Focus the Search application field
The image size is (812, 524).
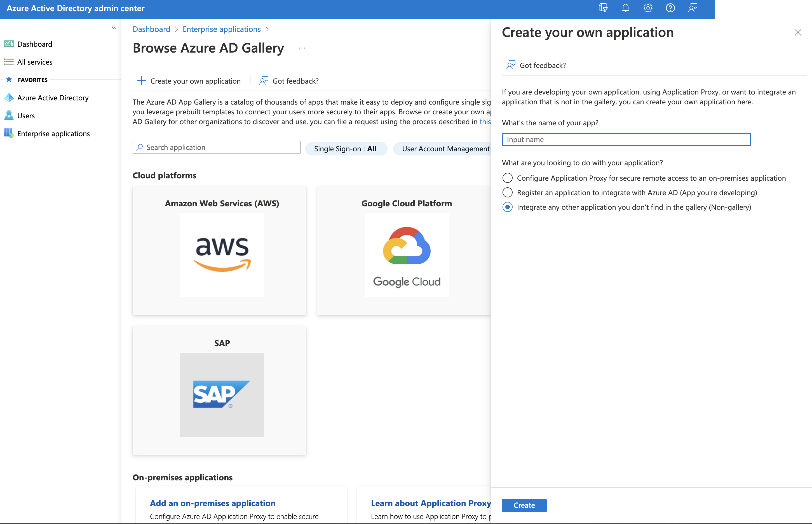217,147
